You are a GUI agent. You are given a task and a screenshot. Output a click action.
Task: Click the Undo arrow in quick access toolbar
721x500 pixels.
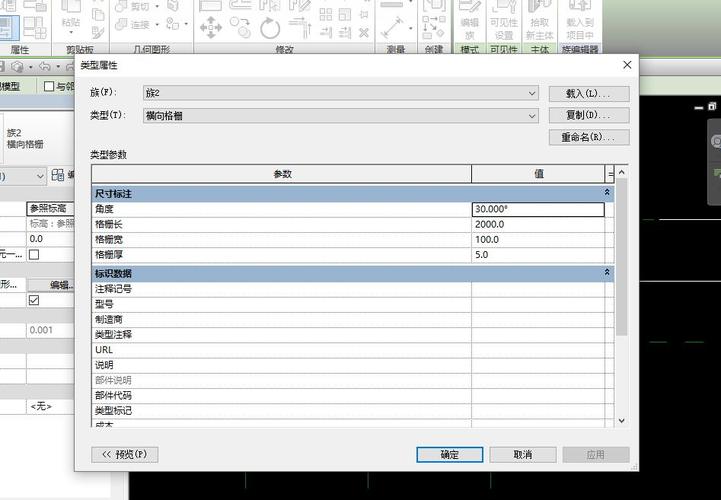45,67
